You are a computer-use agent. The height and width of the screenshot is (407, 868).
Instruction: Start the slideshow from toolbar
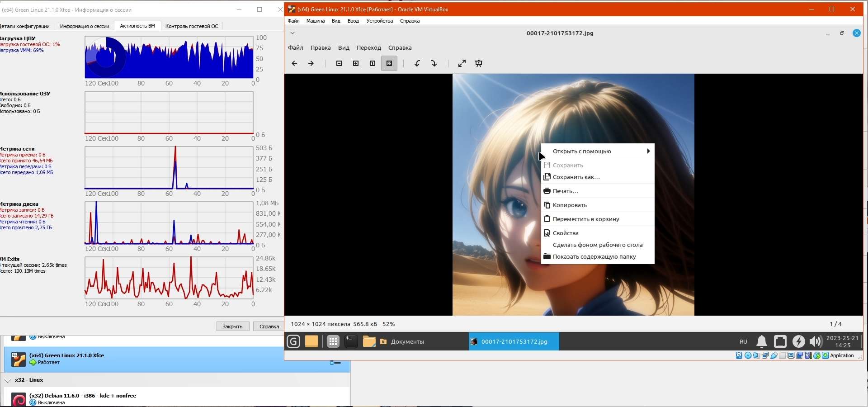[479, 64]
